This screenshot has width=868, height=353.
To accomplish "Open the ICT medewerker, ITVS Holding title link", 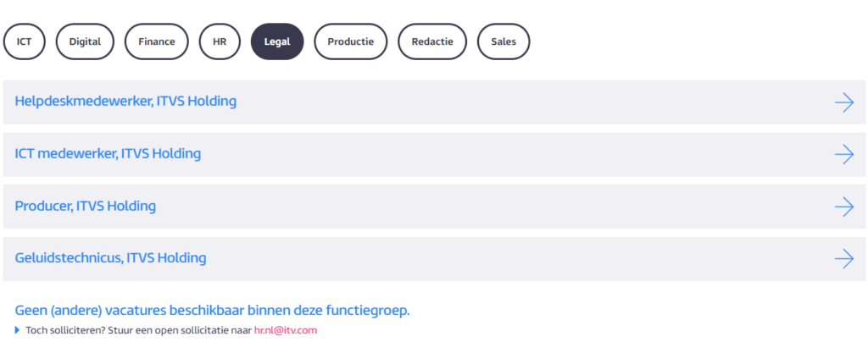I will [108, 154].
